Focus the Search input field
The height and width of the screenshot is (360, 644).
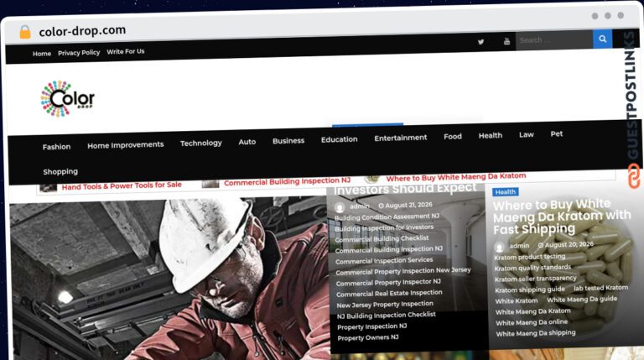pos(554,40)
